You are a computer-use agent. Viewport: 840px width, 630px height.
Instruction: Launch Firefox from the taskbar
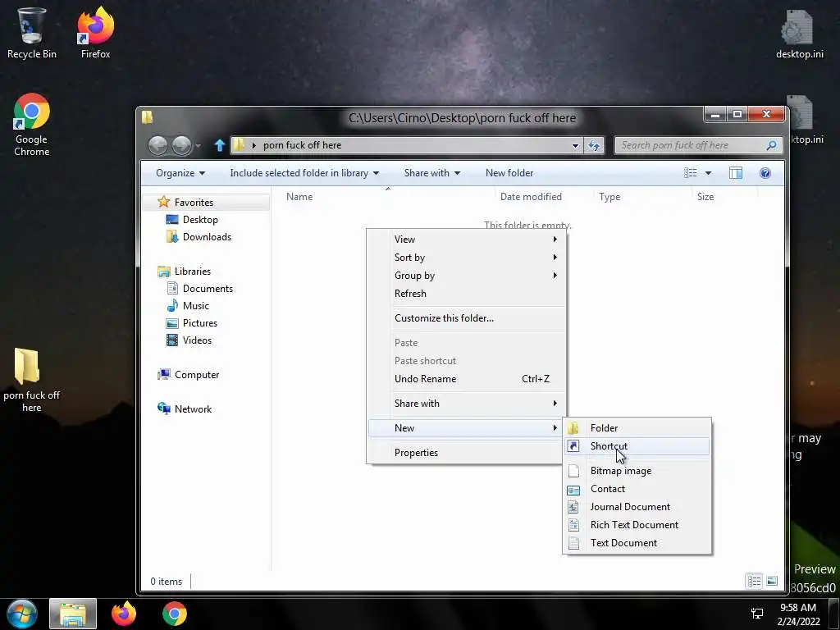click(x=124, y=614)
